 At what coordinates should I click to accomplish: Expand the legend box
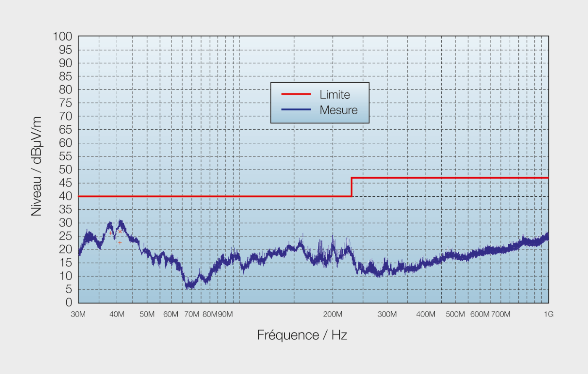coord(320,102)
